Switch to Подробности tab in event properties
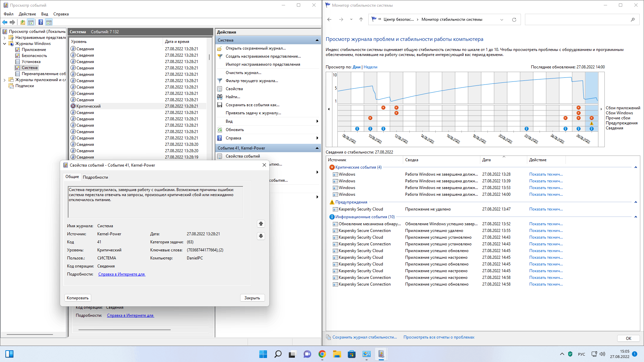 click(95, 177)
